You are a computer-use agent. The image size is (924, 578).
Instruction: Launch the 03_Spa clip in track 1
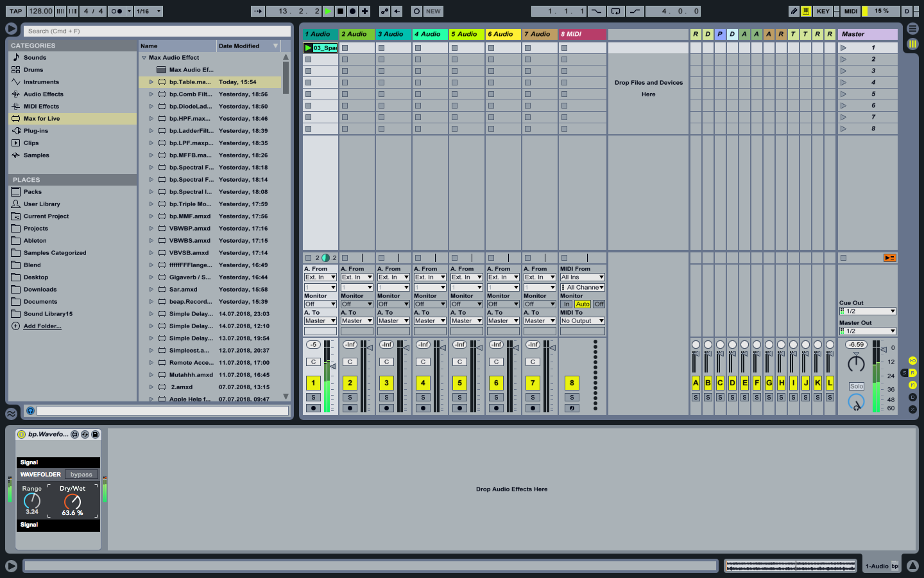click(309, 48)
